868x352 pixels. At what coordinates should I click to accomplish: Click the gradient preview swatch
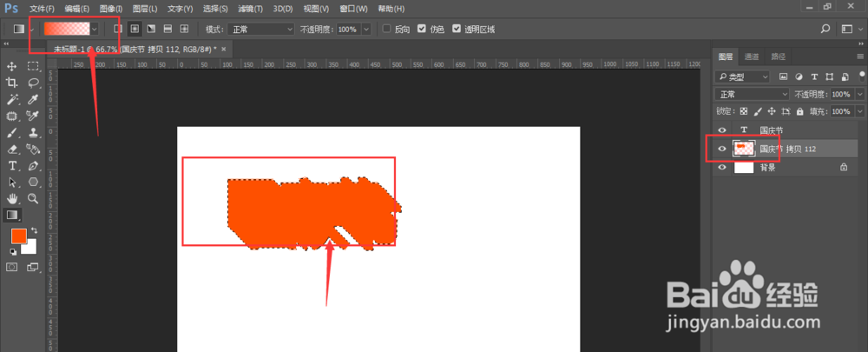click(x=67, y=29)
